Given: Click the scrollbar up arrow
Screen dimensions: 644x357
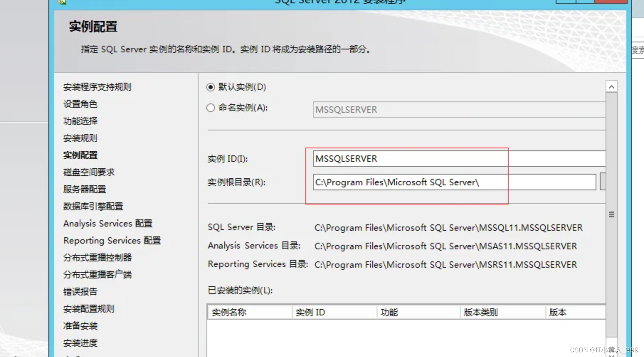Looking at the screenshot, I should coord(611,86).
